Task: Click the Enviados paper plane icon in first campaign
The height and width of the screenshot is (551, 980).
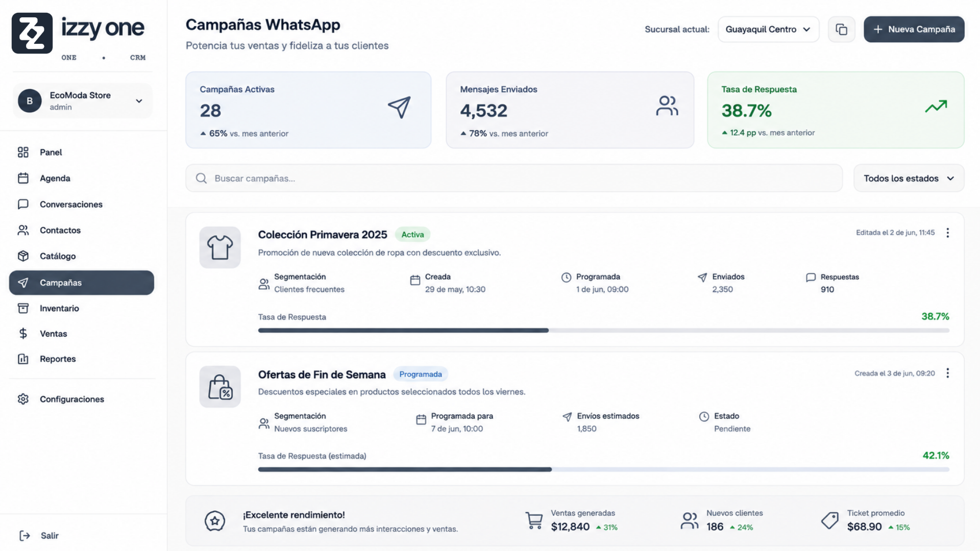Action: click(702, 278)
